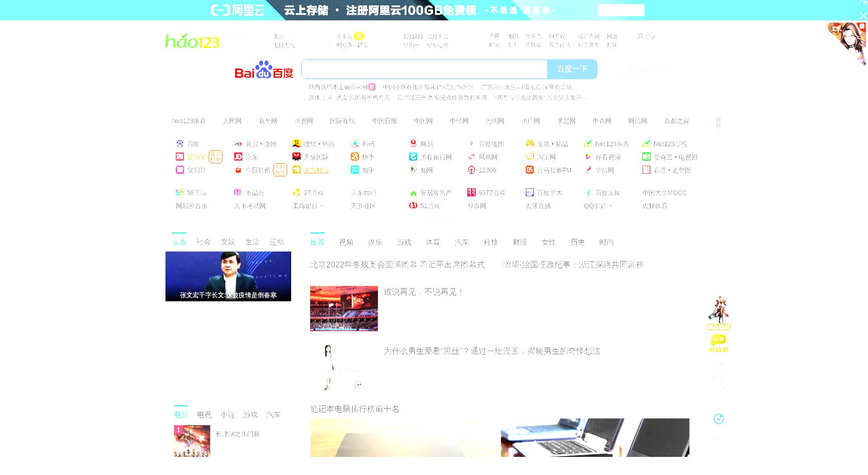Viewport: 868px width, 475px height.
Task: Click the Weibo eye icon for 新浪·微博
Action: coord(238,144)
